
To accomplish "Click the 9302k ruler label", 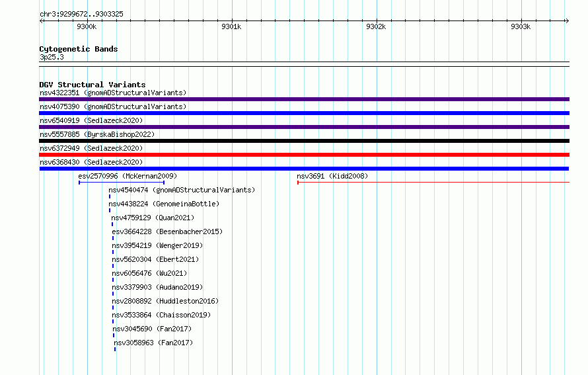I will coord(376,26).
